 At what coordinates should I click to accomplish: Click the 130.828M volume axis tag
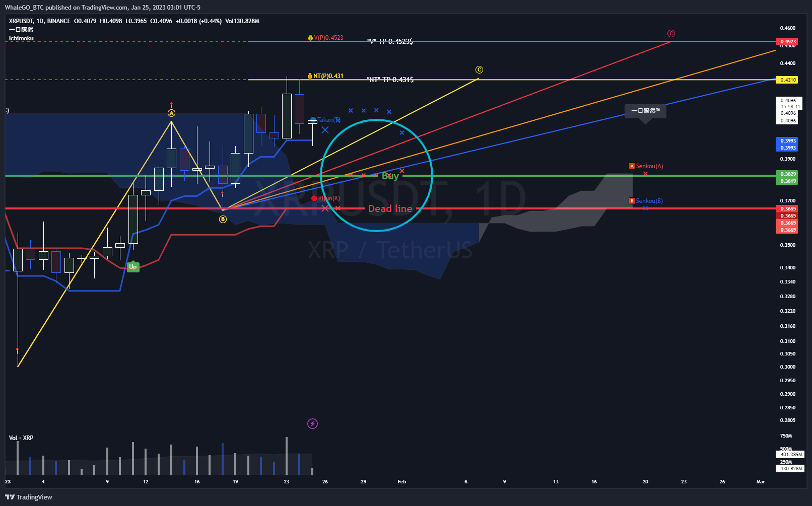[x=790, y=469]
